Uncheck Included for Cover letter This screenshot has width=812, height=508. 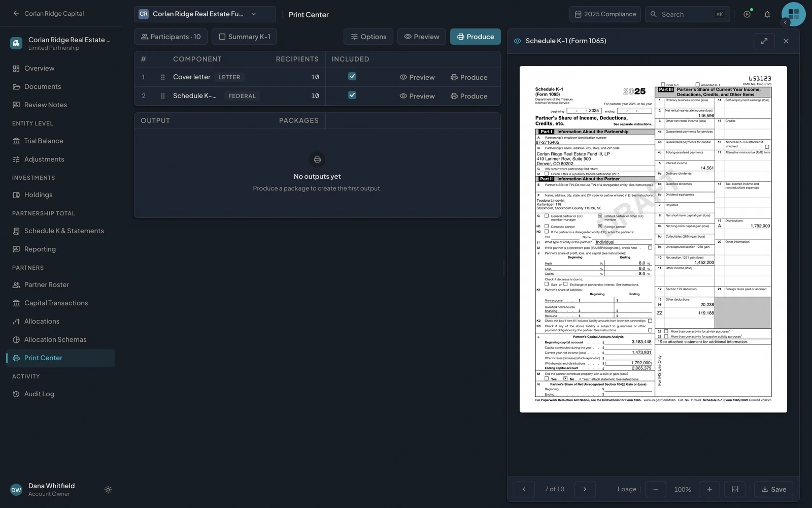coord(352,76)
